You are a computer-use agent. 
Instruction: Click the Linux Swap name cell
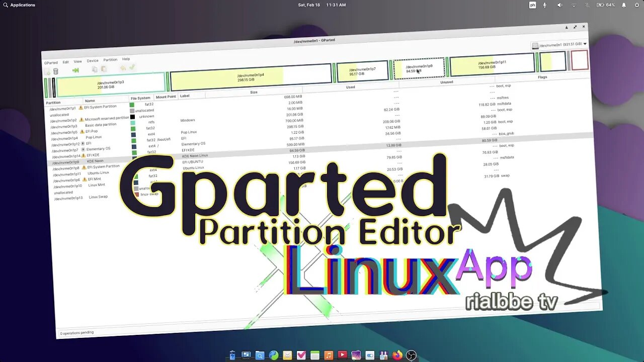point(98,197)
